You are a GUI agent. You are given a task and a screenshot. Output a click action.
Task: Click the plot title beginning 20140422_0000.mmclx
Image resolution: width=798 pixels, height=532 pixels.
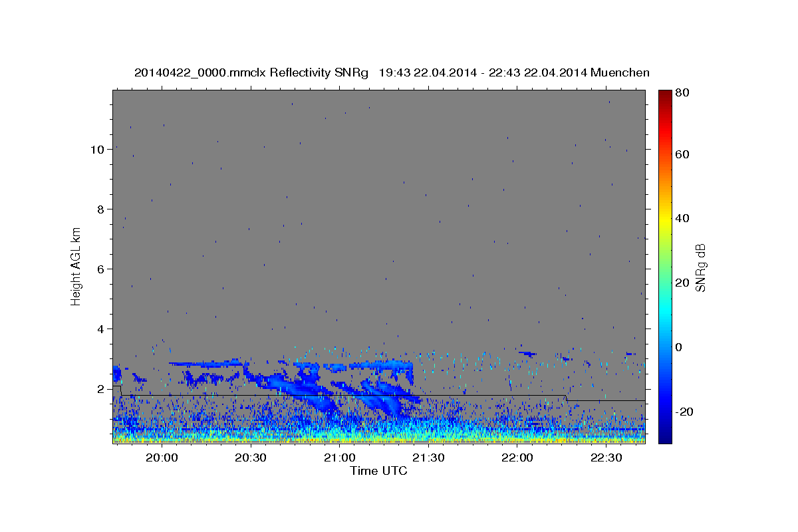pyautogui.click(x=392, y=72)
